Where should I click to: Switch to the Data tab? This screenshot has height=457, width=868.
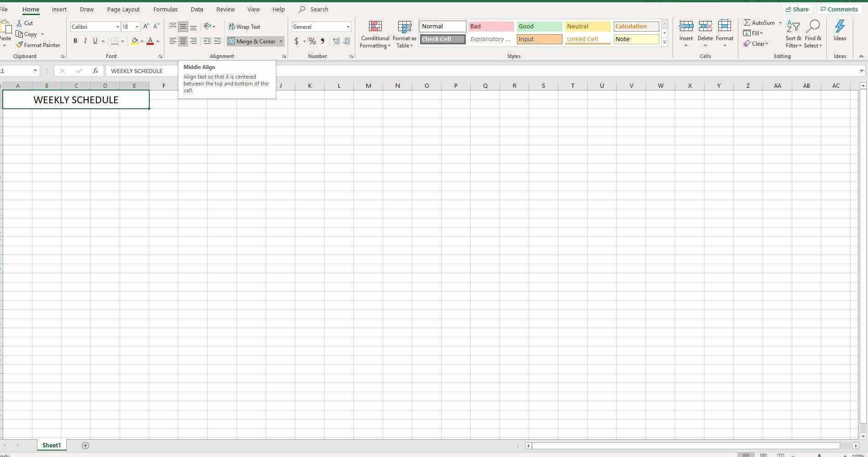(x=197, y=9)
